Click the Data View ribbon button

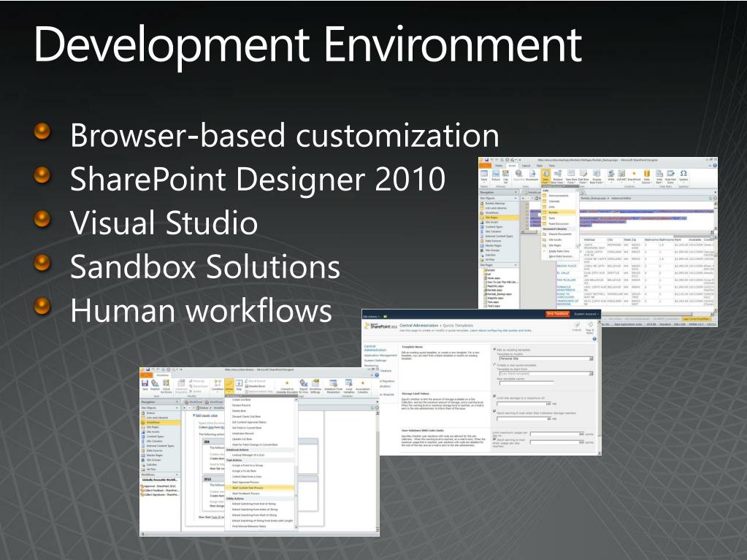click(x=546, y=176)
